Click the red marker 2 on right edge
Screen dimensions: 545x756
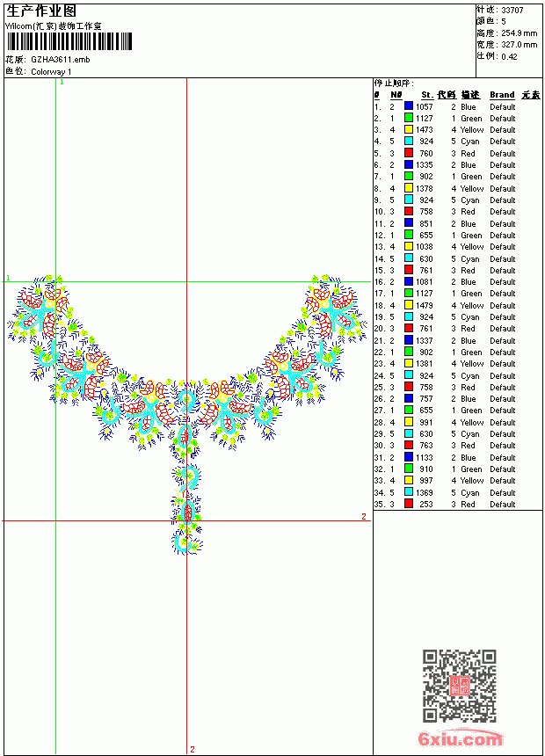[x=364, y=516]
